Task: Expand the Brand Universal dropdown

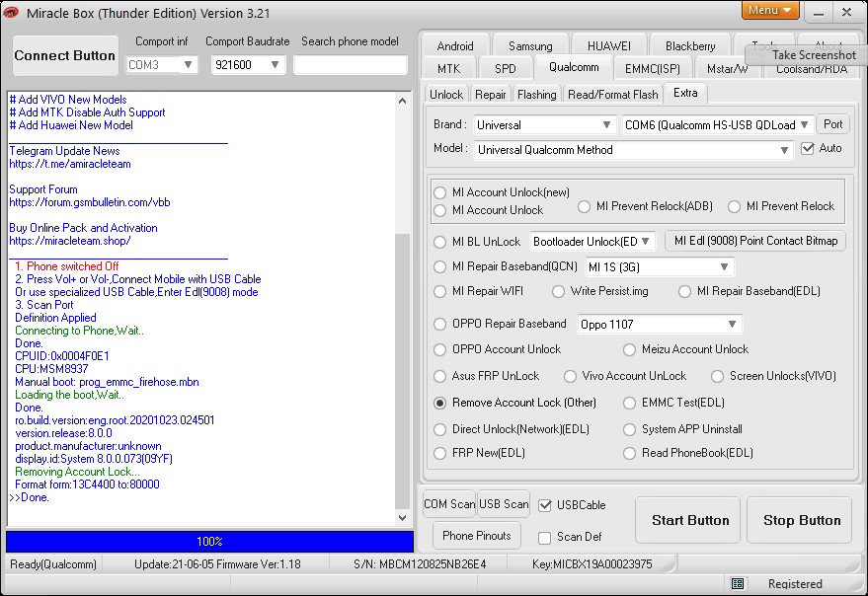Action: pyautogui.click(x=545, y=125)
